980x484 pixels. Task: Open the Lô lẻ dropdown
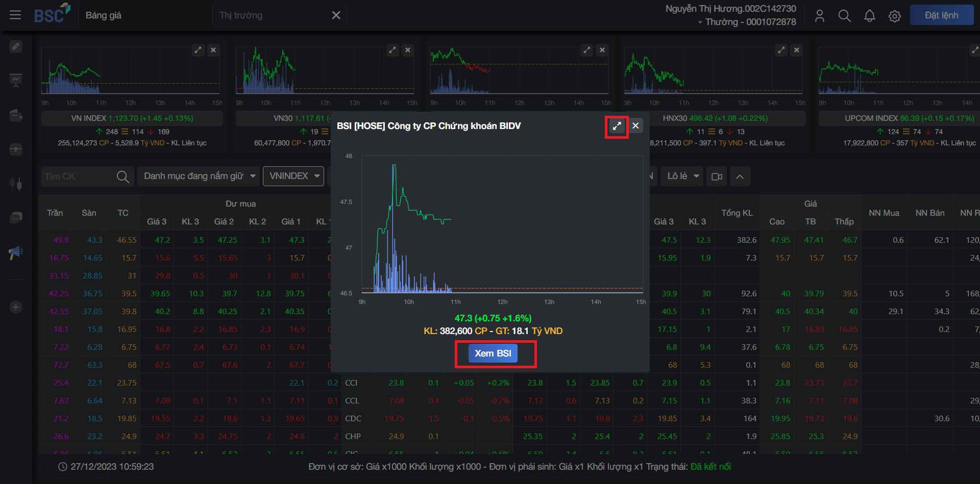coord(682,176)
